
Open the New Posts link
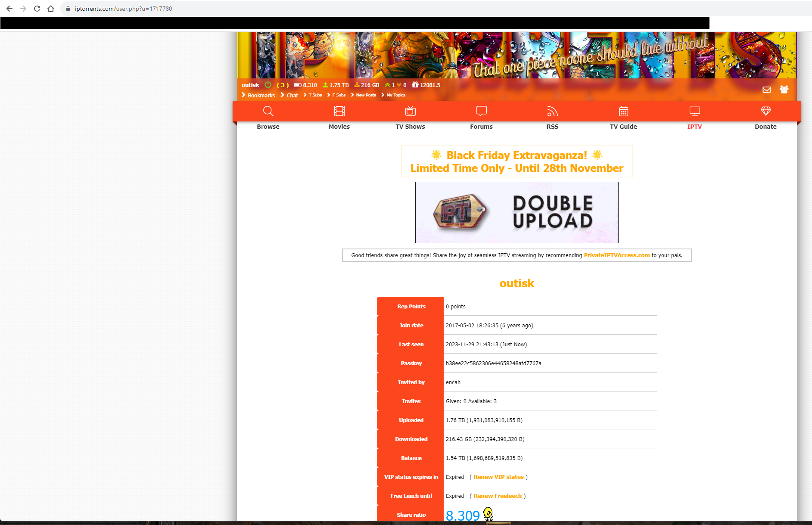366,95
